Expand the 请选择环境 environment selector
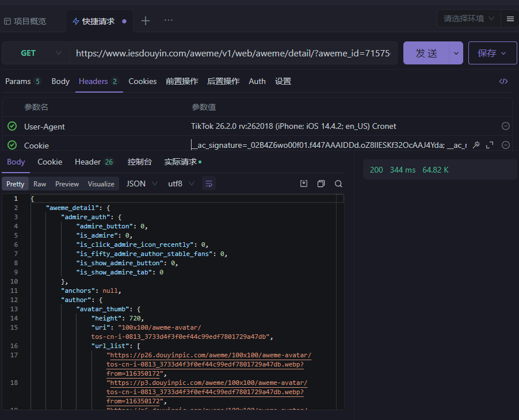519x420 pixels. point(468,19)
